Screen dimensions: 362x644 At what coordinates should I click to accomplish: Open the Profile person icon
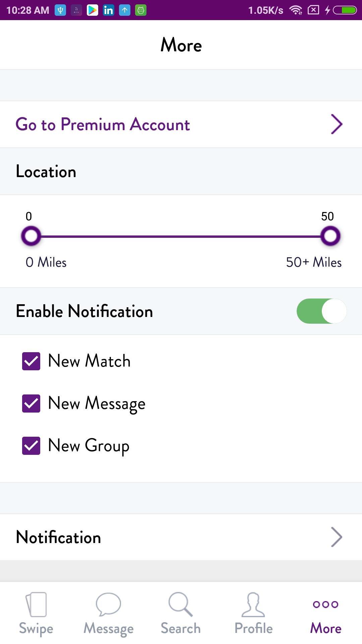click(253, 604)
